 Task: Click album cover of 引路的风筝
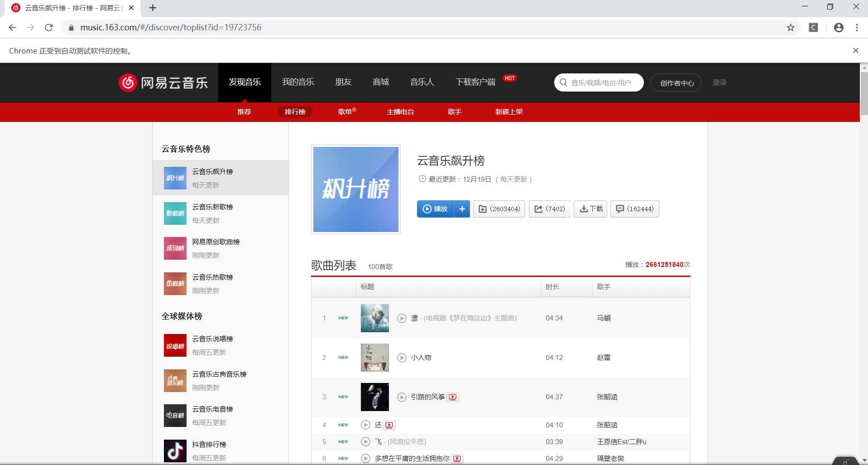pos(374,397)
